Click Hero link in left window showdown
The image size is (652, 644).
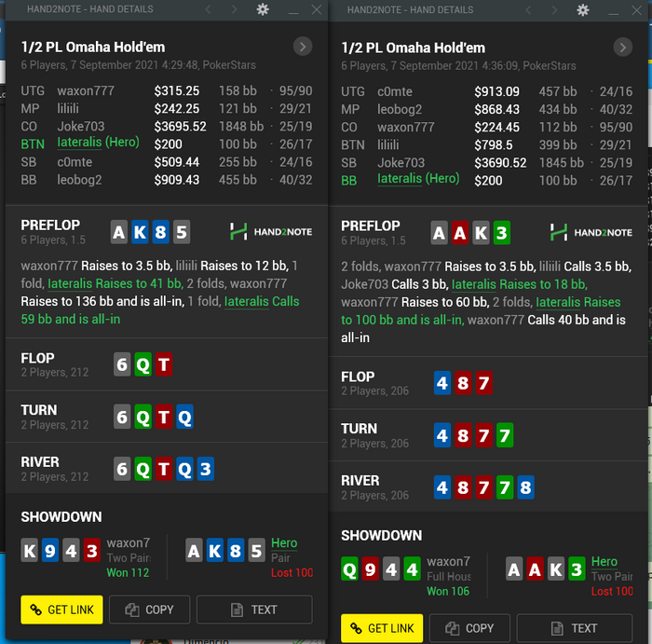click(x=284, y=543)
